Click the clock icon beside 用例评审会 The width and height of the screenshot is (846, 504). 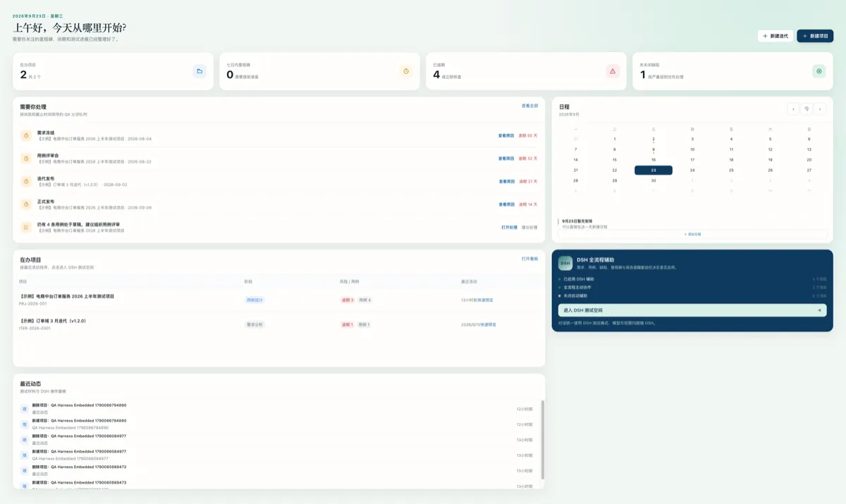tap(26, 159)
